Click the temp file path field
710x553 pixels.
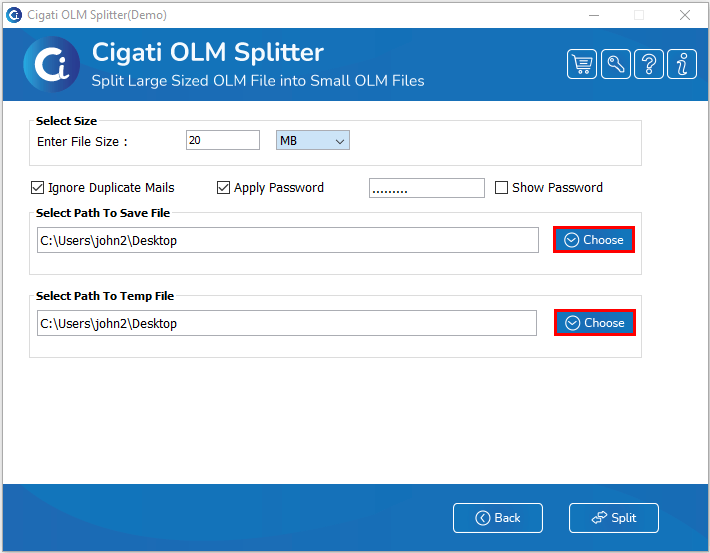287,323
